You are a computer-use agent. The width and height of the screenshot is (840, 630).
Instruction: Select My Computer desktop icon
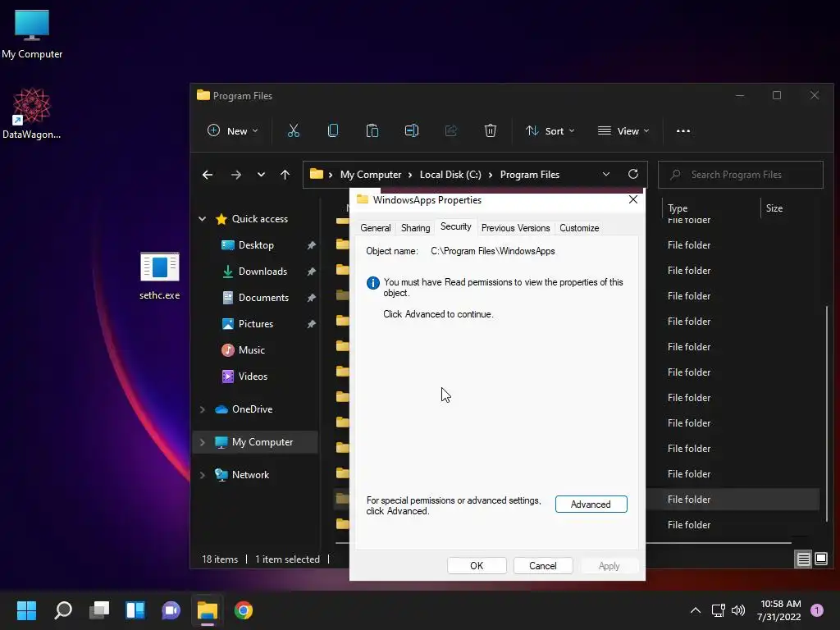tap(32, 34)
